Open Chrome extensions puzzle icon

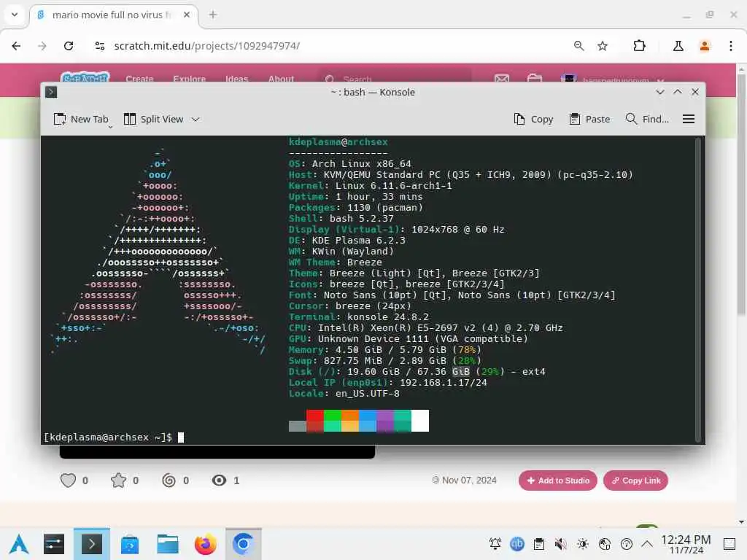pos(639,46)
